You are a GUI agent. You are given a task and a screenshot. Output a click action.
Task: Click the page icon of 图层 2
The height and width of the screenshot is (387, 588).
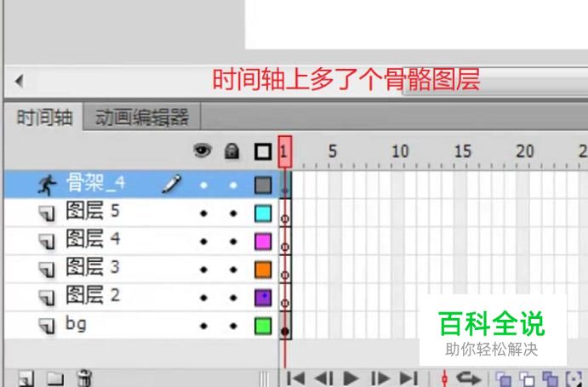tap(48, 299)
